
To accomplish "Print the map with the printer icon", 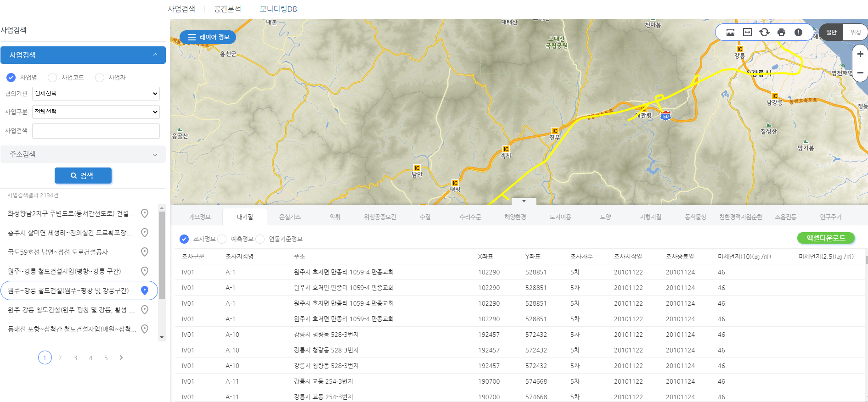I will click(x=781, y=32).
